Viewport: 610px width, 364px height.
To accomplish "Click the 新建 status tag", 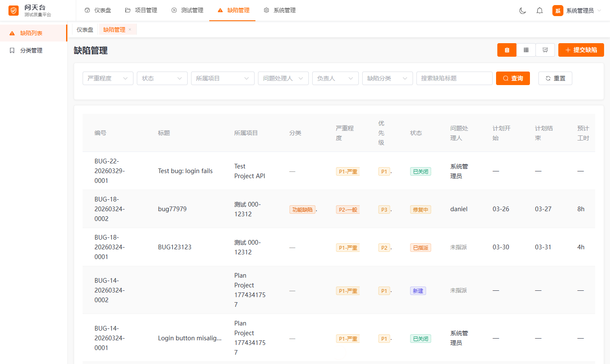I will 418,291.
